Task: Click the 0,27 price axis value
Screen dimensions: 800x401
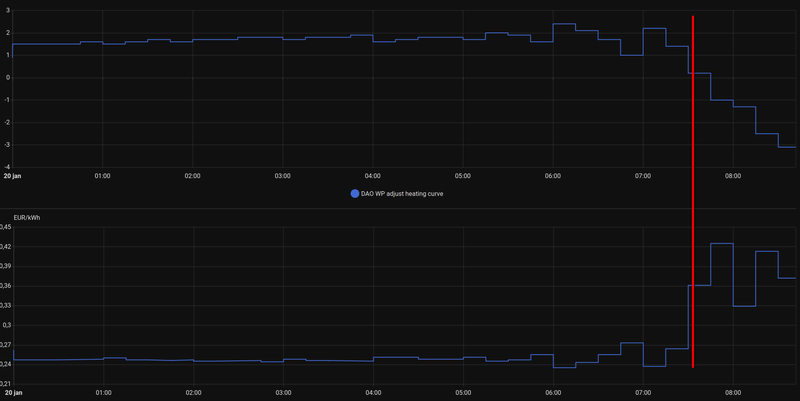Action: 5,345
